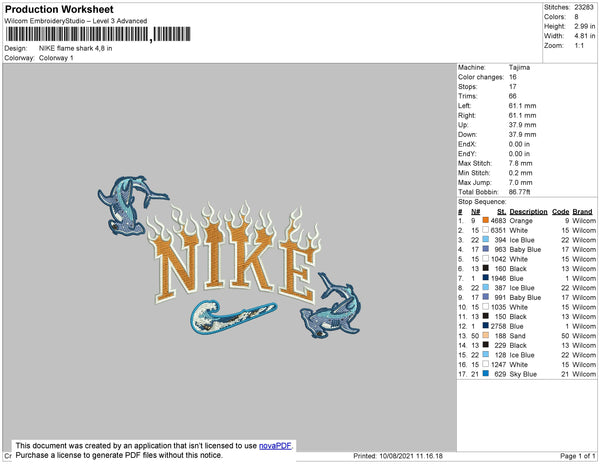The width and height of the screenshot is (600, 464).
Task: Click the stitch count 2758 in stop 12
Action: (499, 326)
